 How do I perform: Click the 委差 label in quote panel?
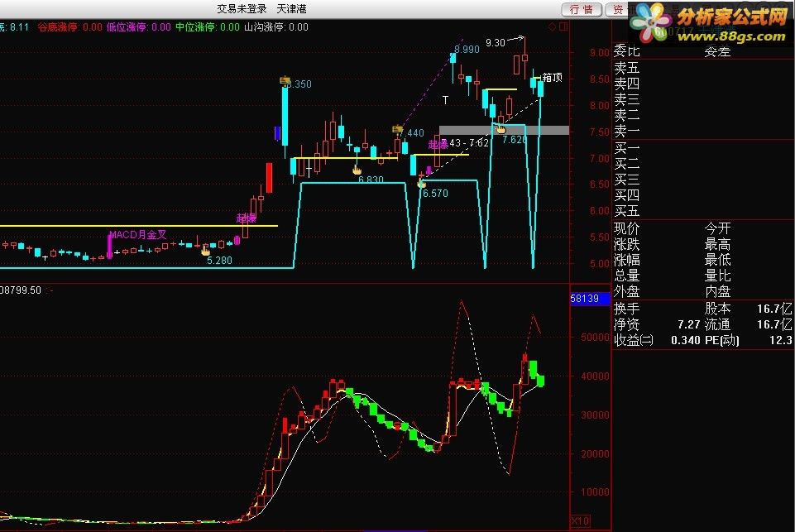[717, 51]
